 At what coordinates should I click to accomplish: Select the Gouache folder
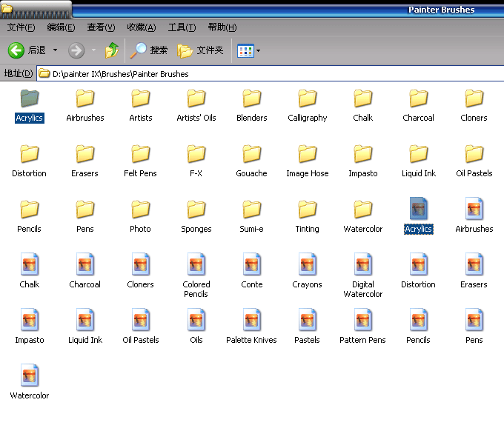click(252, 161)
